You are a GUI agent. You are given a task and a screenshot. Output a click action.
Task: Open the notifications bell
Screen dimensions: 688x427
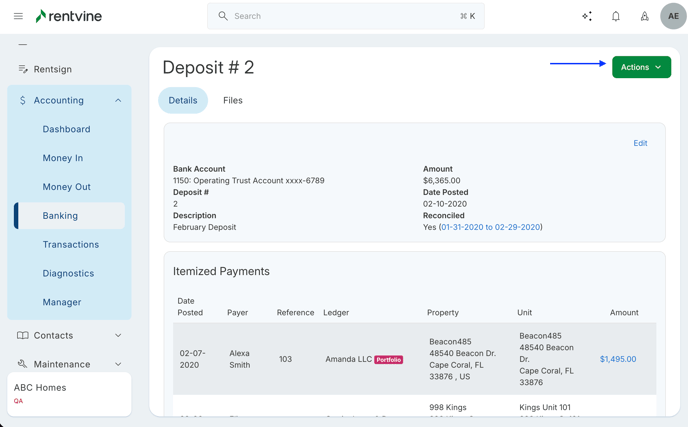coord(616,16)
